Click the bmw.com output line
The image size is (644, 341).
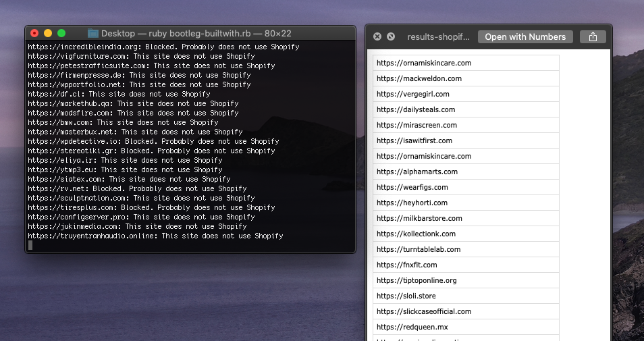[124, 122]
